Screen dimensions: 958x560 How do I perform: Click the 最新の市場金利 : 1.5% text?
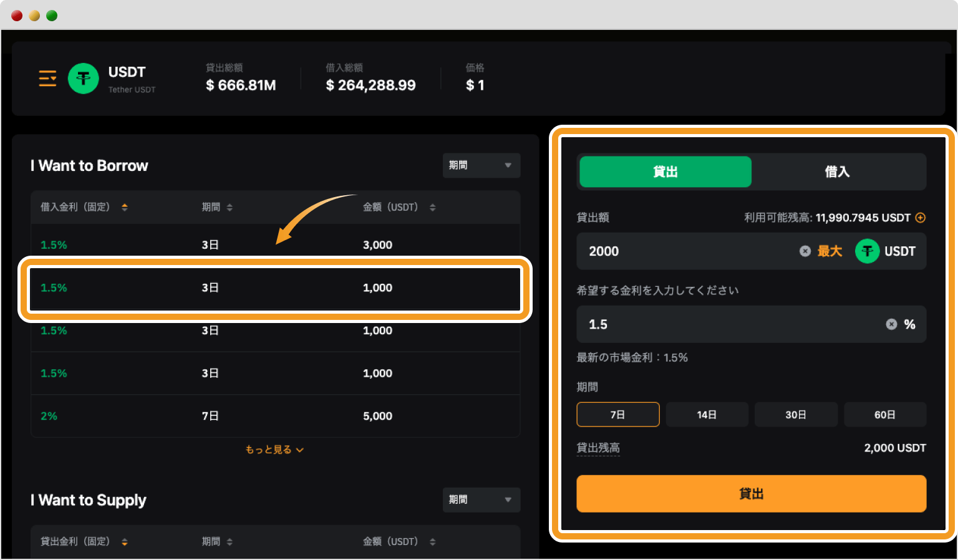(x=632, y=357)
